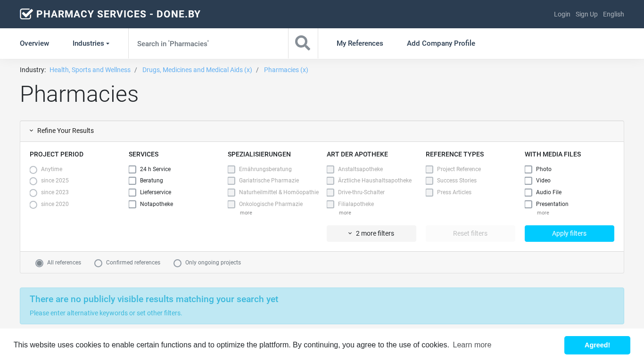
Task: Choose the Only ongoing projects option
Action: tap(178, 263)
